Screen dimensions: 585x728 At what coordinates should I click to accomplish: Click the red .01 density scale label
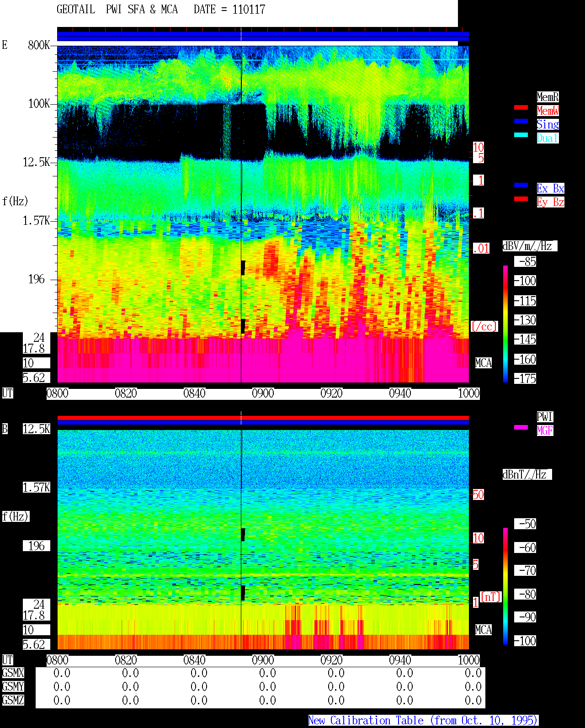(481, 249)
